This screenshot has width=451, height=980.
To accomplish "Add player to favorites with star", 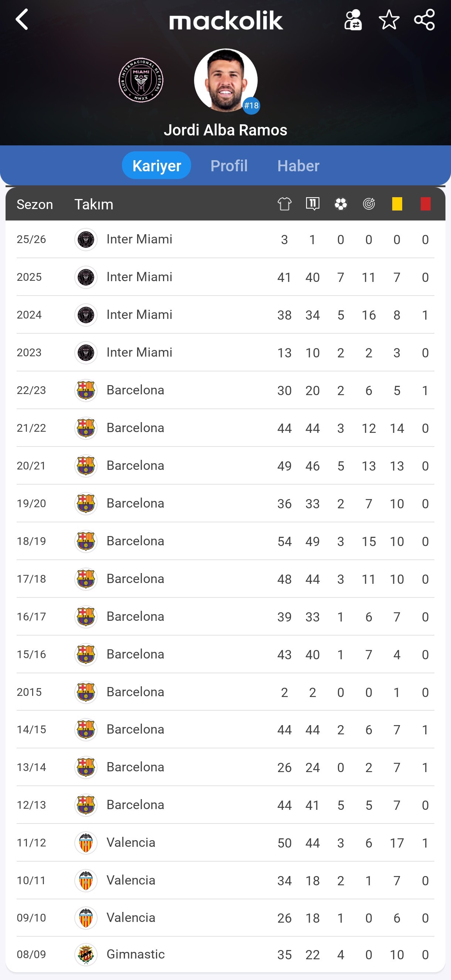I will click(x=389, y=20).
